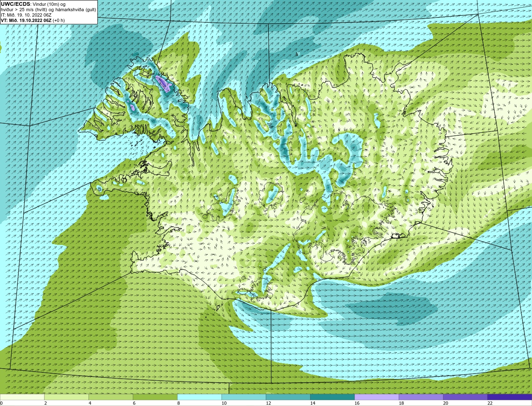The image size is (532, 406).
Task: Select the 'hviður > 25 m/s (hvítt)' line
Action: (48, 10)
